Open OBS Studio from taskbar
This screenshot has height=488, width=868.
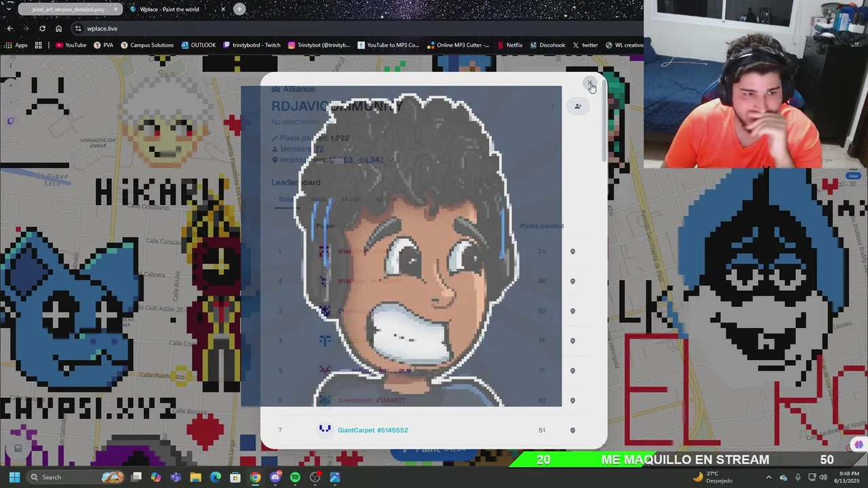pos(315,477)
